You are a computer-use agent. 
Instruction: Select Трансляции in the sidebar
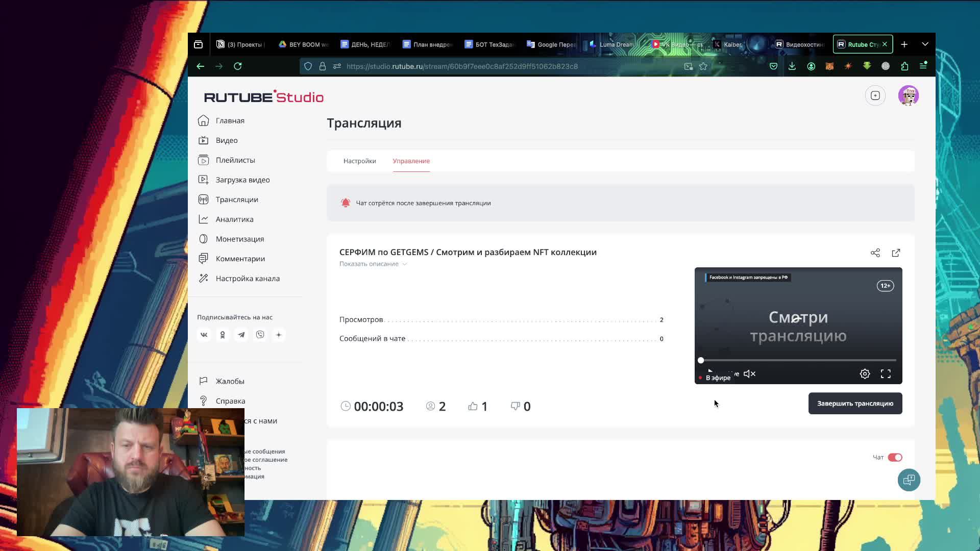[228, 199]
